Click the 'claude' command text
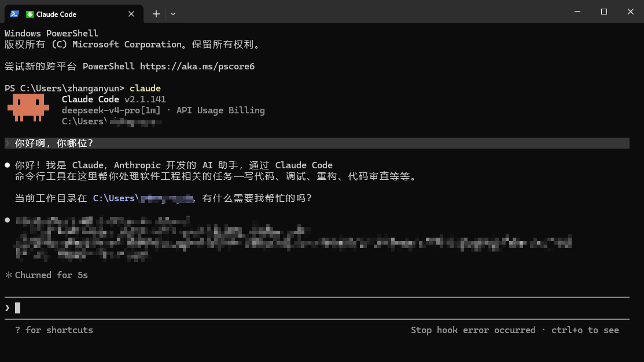The height and width of the screenshot is (362, 644). pos(145,88)
